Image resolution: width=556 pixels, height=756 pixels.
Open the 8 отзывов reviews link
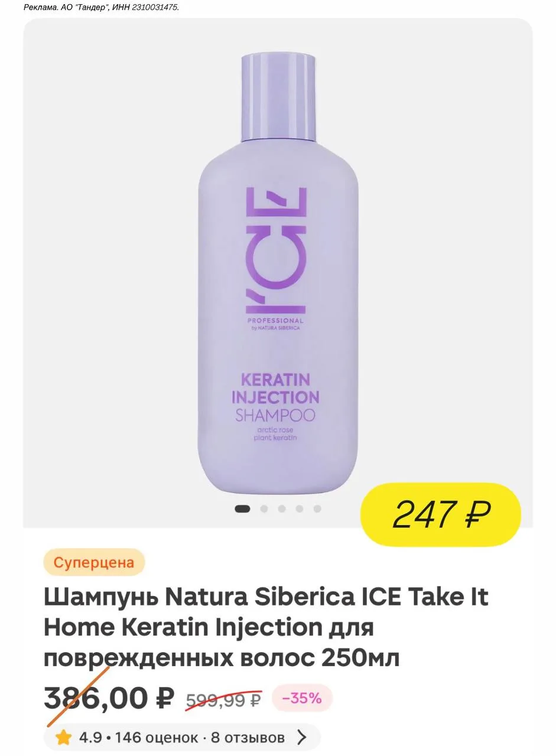pyautogui.click(x=248, y=738)
